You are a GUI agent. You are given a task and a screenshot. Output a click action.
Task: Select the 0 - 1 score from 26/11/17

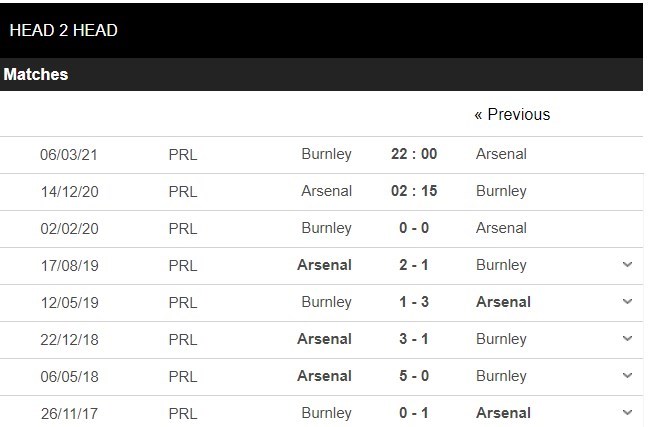point(414,412)
